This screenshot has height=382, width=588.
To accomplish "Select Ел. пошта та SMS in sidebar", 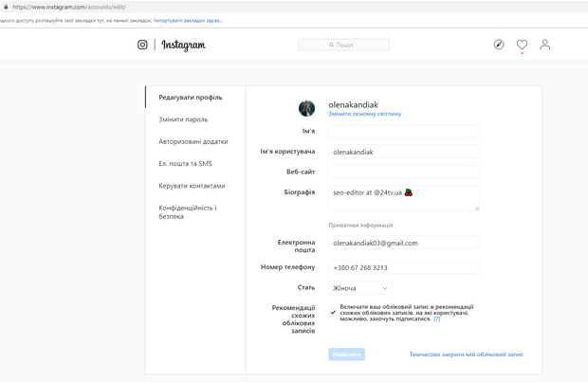I will point(185,164).
